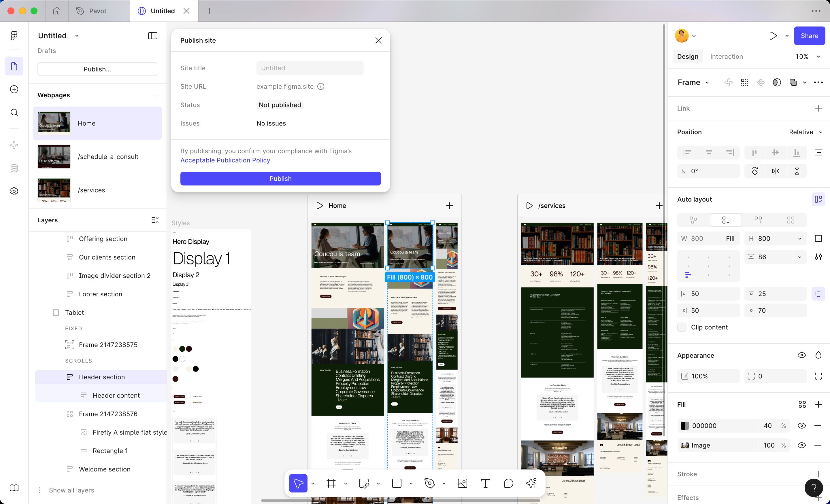Select the /schedule-a-consult webpage
Screen dimensions: 830x504
[97, 157]
